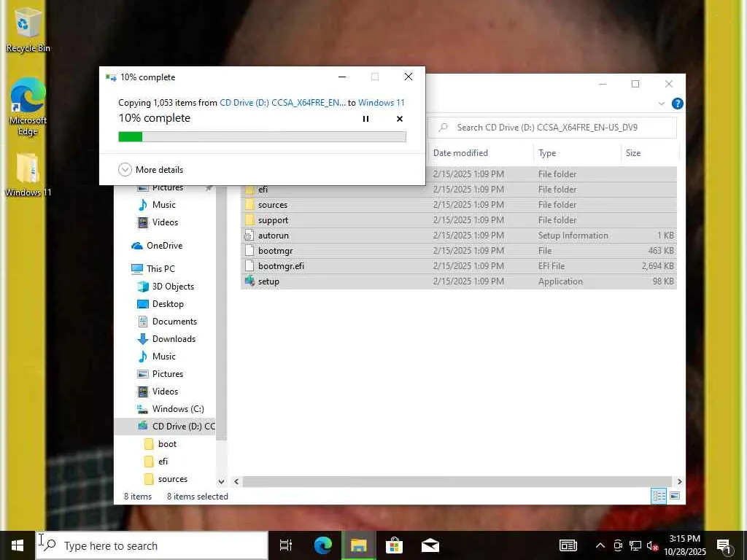Open File Explorer help icon
The height and width of the screenshot is (560, 747).
tap(677, 104)
